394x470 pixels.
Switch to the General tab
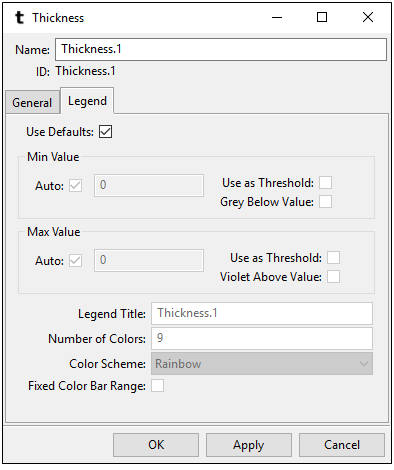pos(32,102)
